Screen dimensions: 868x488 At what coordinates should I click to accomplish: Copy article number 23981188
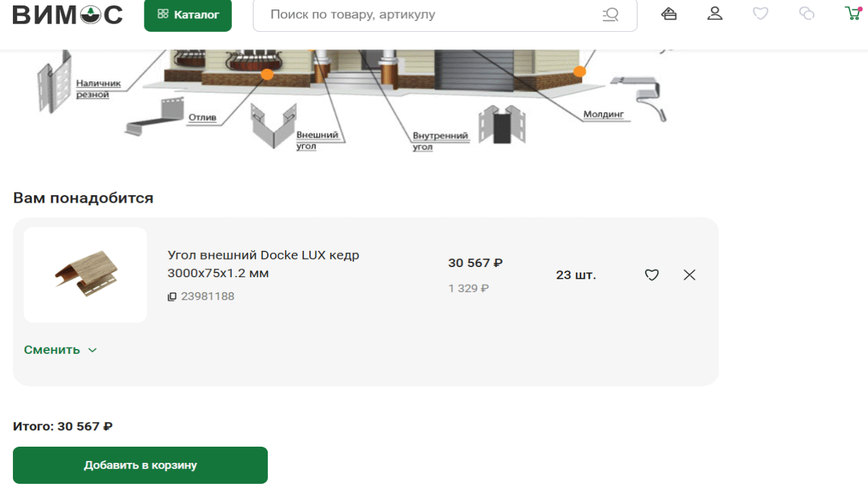click(172, 297)
